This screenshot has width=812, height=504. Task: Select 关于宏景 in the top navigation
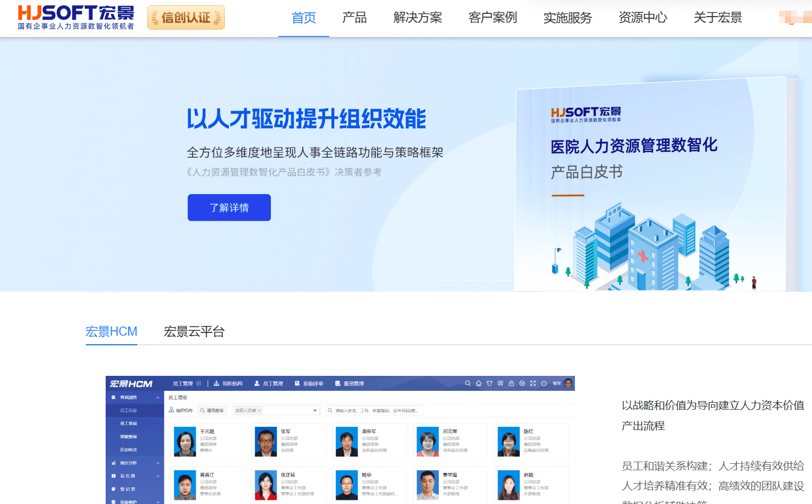[x=718, y=18]
